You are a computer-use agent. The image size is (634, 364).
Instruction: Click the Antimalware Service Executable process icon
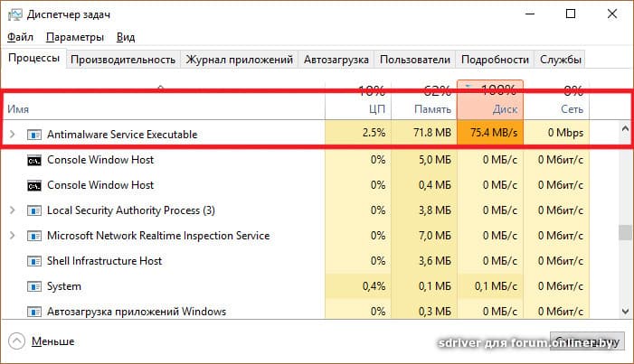[34, 134]
